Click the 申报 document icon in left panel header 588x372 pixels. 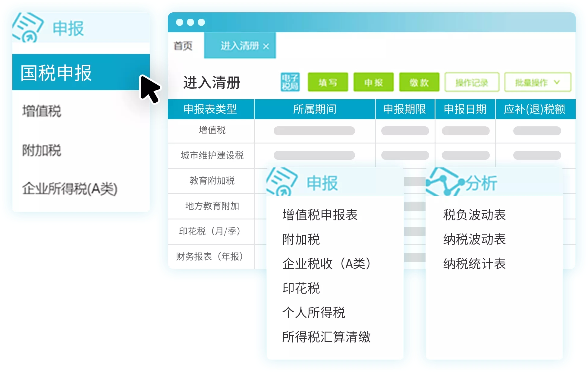pyautogui.click(x=28, y=28)
